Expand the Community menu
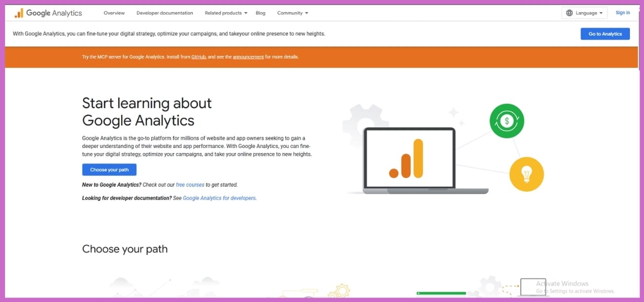Viewport: 644px width, 302px height. click(x=292, y=13)
